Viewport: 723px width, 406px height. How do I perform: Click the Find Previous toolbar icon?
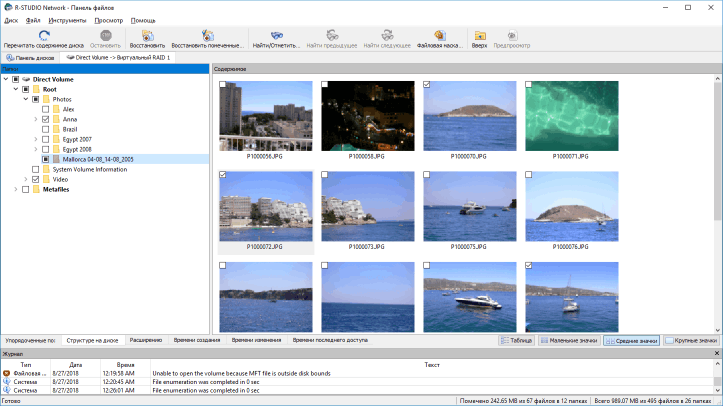click(x=332, y=35)
